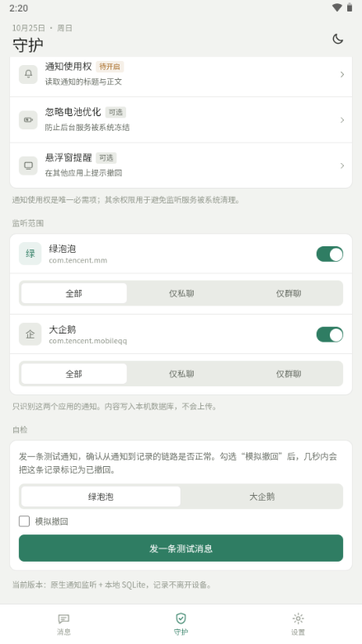Screen dimensions: 362x644
Task: Check the 模拟撤回 checkbox
Action: click(x=24, y=521)
